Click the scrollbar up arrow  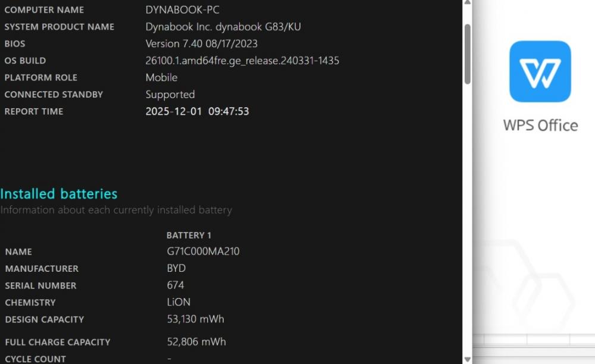coord(468,2)
